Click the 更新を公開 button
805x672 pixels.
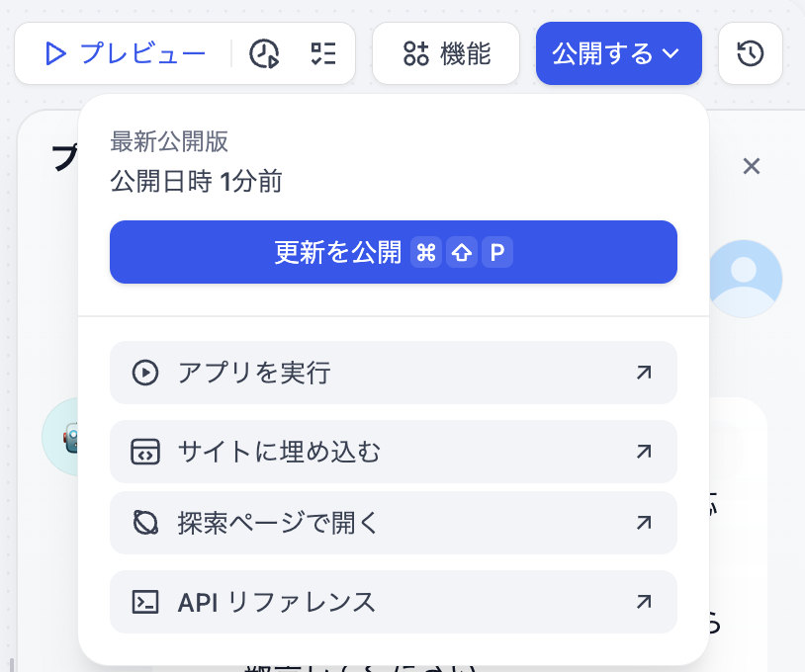coord(393,252)
